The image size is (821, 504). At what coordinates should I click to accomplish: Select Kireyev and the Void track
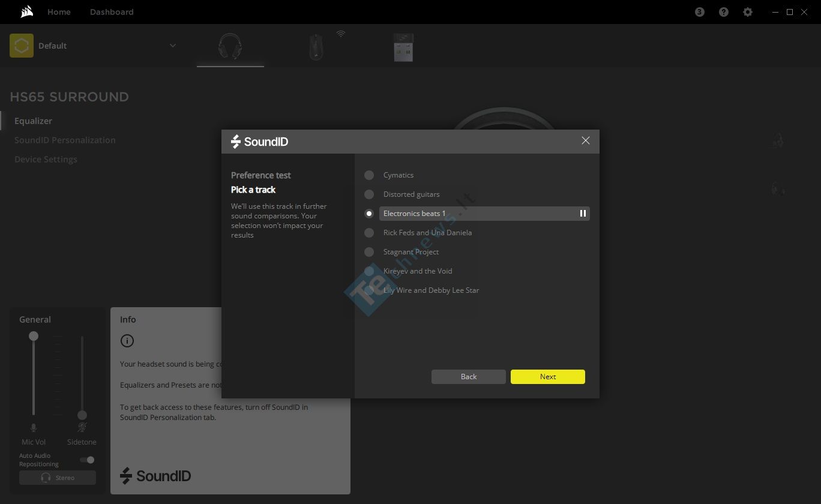[369, 271]
